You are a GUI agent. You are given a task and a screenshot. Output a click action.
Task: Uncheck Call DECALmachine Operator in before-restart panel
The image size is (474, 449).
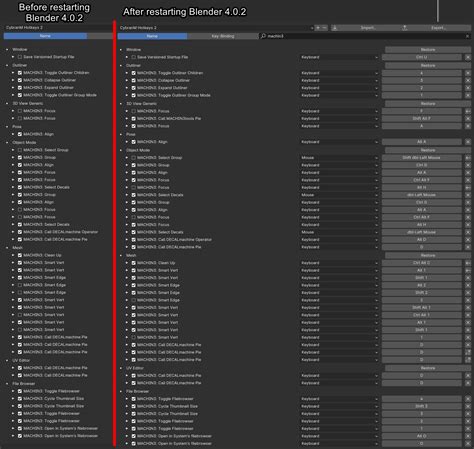(20, 232)
